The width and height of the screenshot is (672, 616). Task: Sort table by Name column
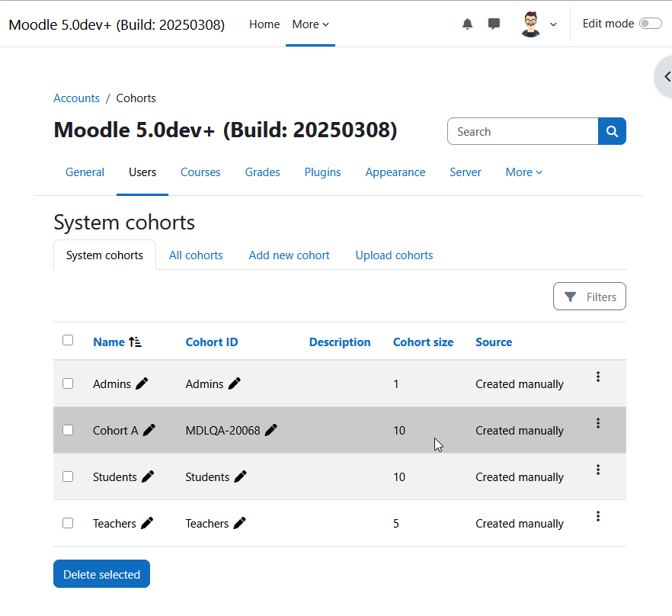[109, 342]
